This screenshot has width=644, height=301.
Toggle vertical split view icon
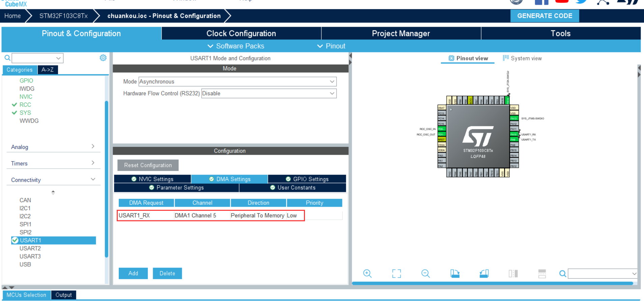coord(513,273)
